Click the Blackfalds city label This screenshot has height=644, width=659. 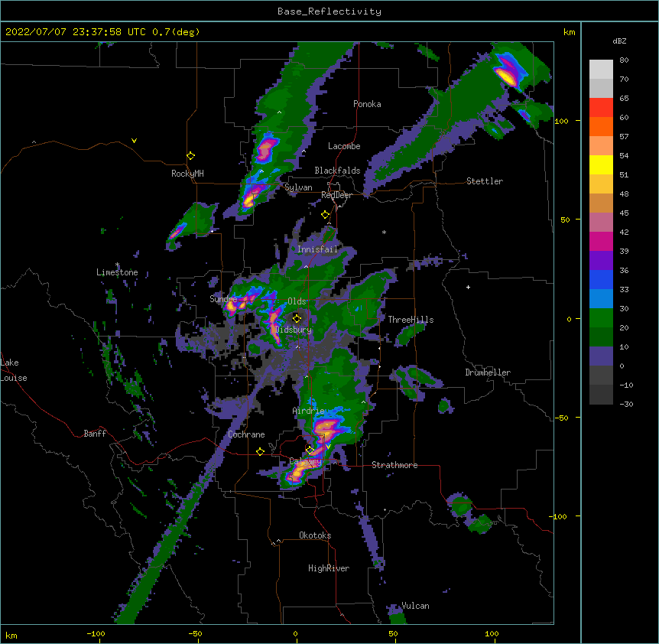[337, 171]
